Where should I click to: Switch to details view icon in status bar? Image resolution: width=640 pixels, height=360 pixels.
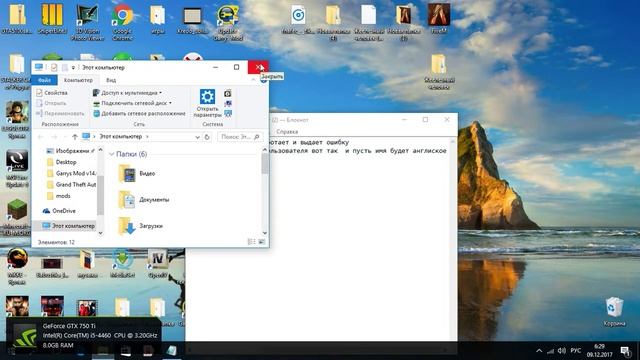(251, 242)
